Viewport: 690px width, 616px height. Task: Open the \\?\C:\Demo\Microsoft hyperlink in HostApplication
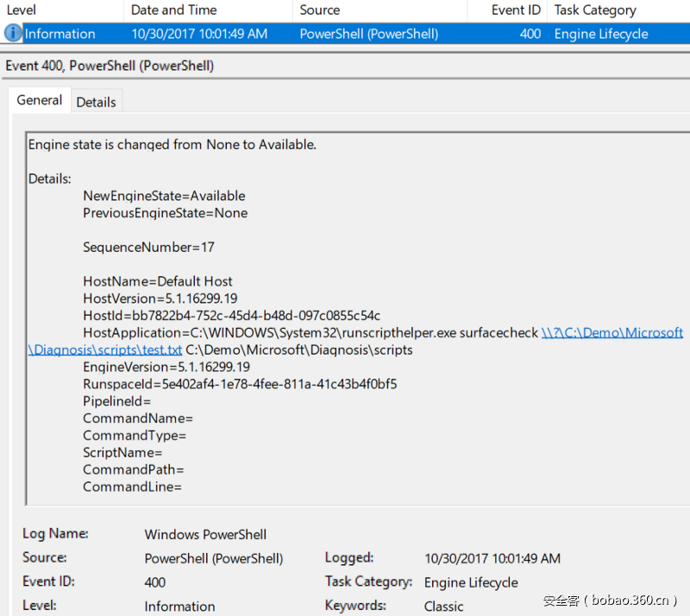[612, 332]
